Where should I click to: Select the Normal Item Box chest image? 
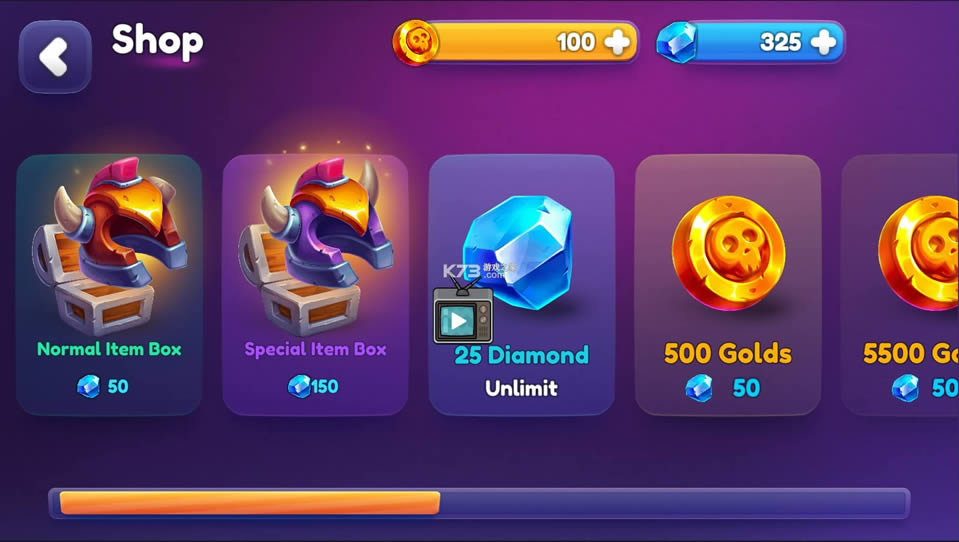click(x=110, y=246)
